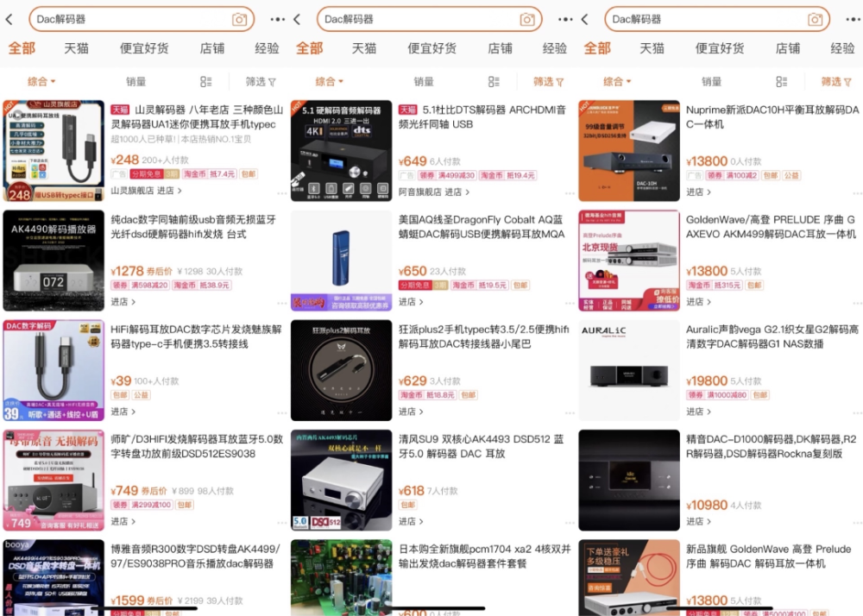Focus the Dac解码器 search field on the left screen

click(142, 19)
